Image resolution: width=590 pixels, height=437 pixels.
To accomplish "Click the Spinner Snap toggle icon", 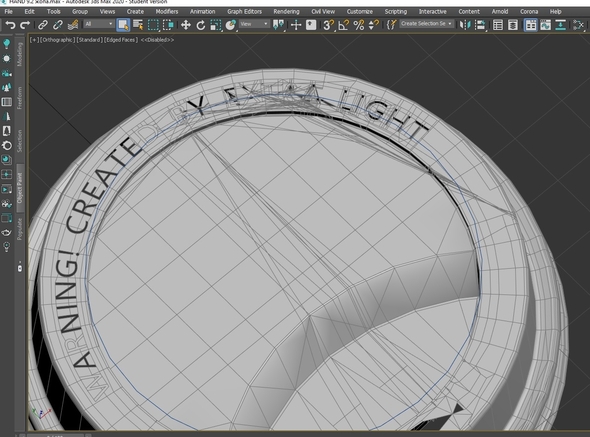I will coord(373,25).
